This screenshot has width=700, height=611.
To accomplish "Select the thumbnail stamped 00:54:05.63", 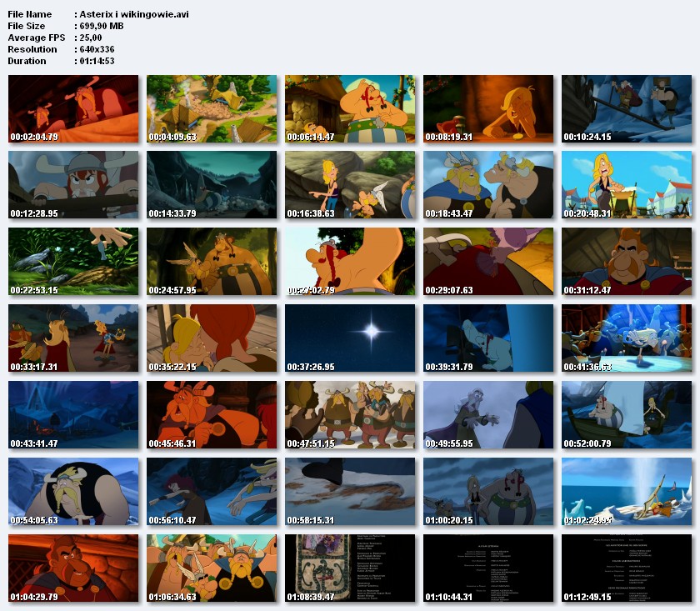I will pos(73,491).
